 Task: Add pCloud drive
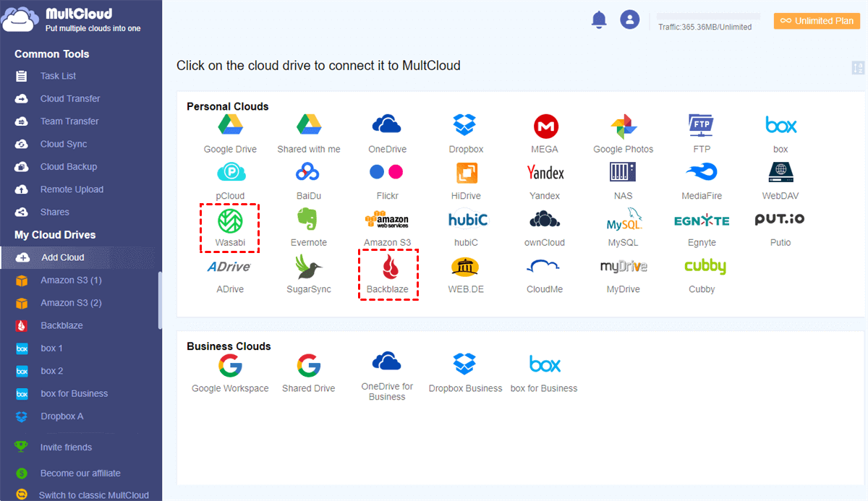pos(230,172)
